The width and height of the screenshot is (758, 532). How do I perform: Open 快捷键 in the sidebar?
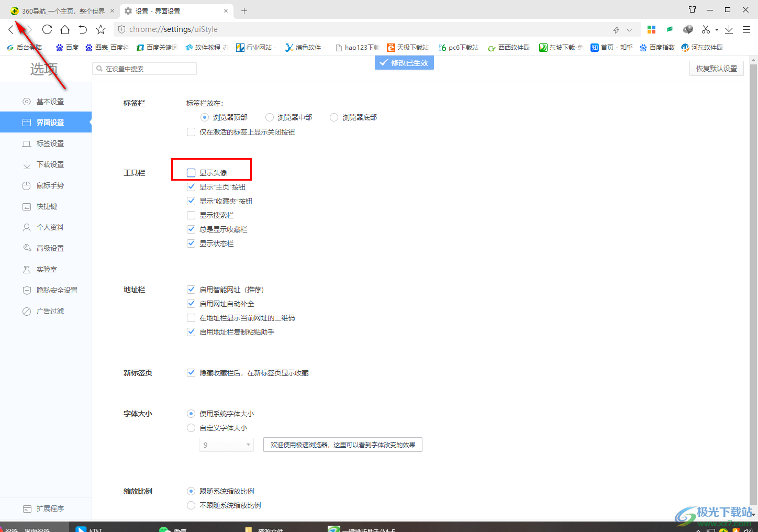(46, 206)
